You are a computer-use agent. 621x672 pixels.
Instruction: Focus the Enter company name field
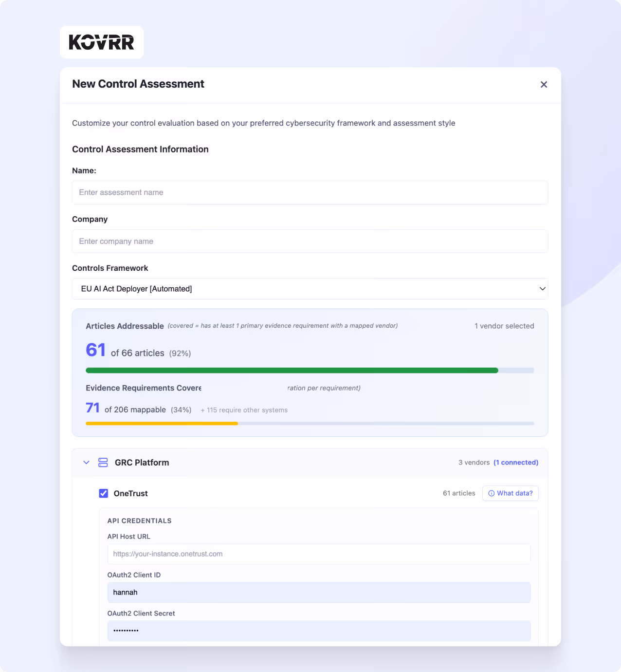pos(310,241)
